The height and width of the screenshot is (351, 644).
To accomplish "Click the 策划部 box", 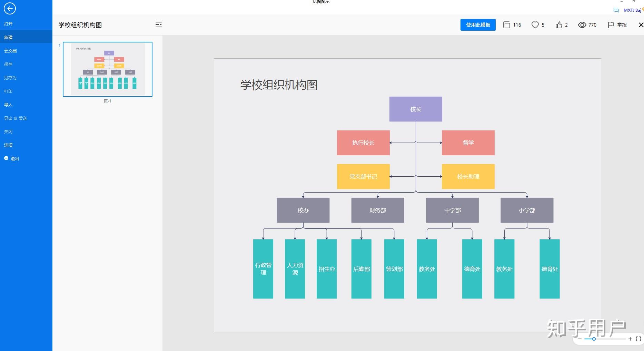I will click(394, 269).
